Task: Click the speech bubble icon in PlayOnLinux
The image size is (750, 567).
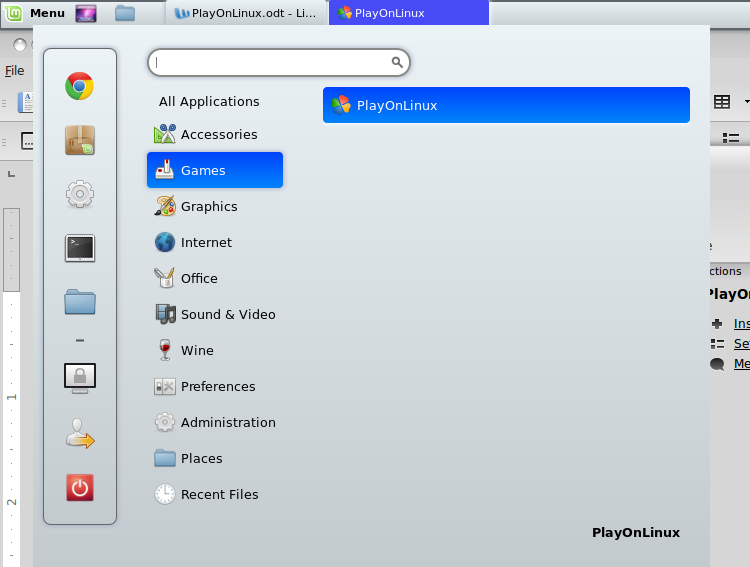Action: click(717, 364)
